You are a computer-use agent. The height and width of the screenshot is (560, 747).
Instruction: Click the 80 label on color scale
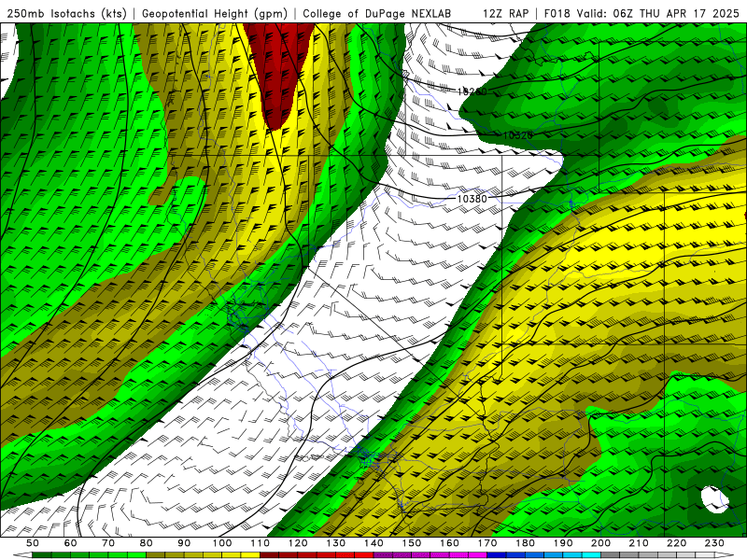(147, 543)
